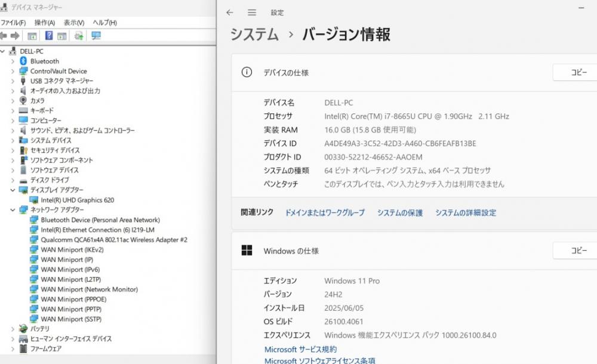597x364 pixels.
Task: Click the info icon beside デバイスの仕様
Action: 247,72
